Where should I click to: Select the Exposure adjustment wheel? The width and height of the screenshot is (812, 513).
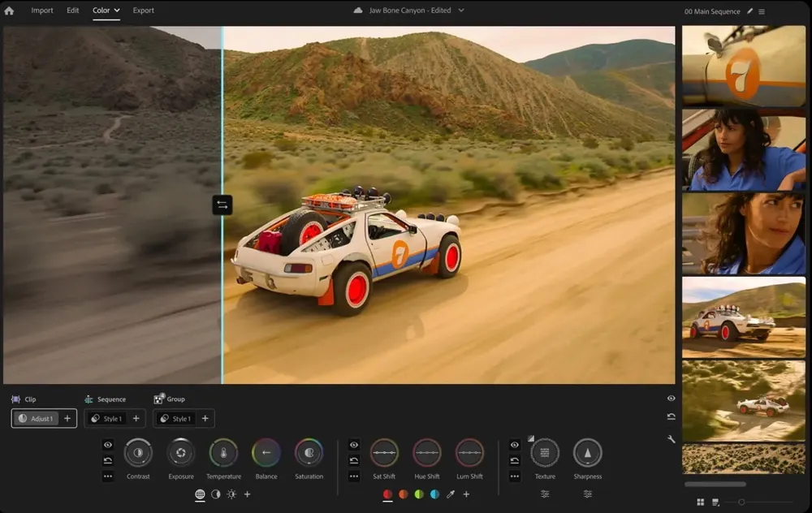(180, 453)
